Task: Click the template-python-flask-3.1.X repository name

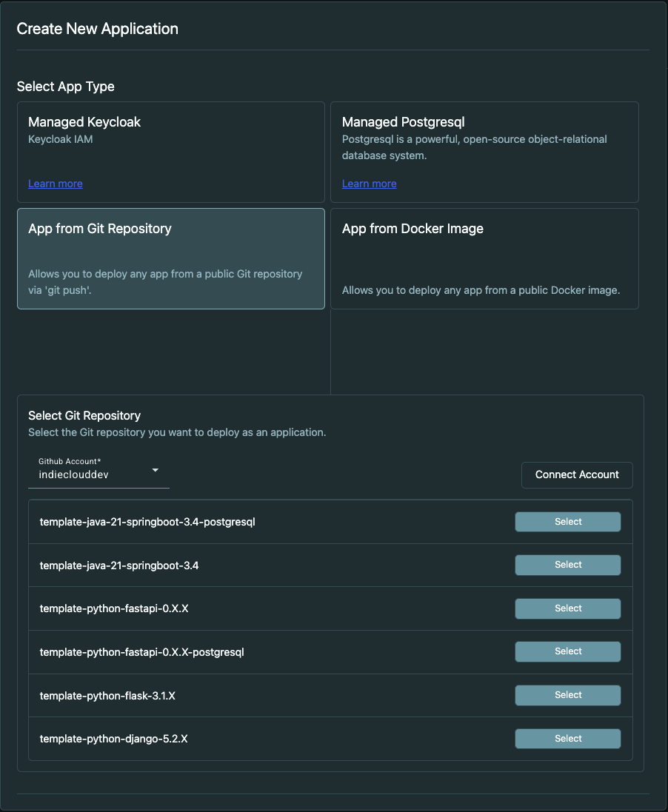Action: [x=107, y=695]
